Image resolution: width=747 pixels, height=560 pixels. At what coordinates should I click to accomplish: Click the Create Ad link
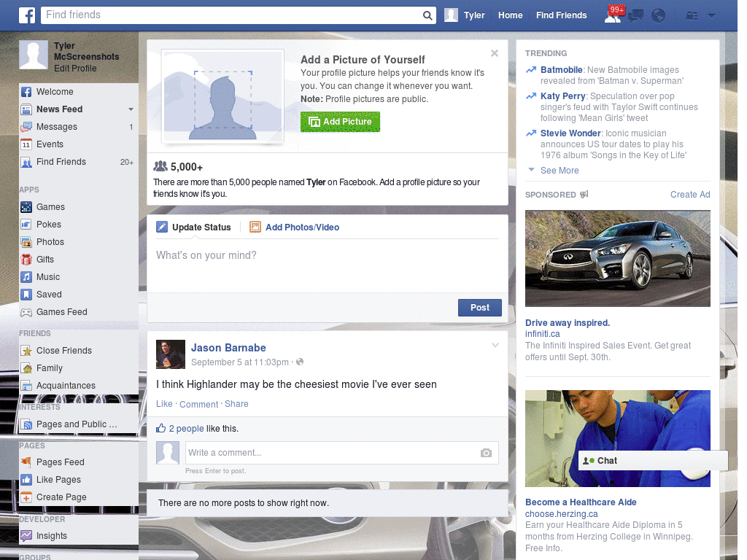click(x=690, y=195)
